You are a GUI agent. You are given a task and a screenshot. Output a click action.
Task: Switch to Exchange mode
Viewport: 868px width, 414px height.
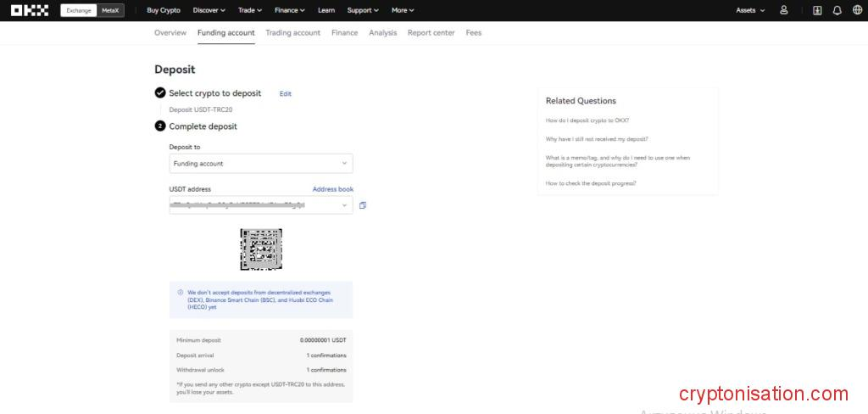79,10
